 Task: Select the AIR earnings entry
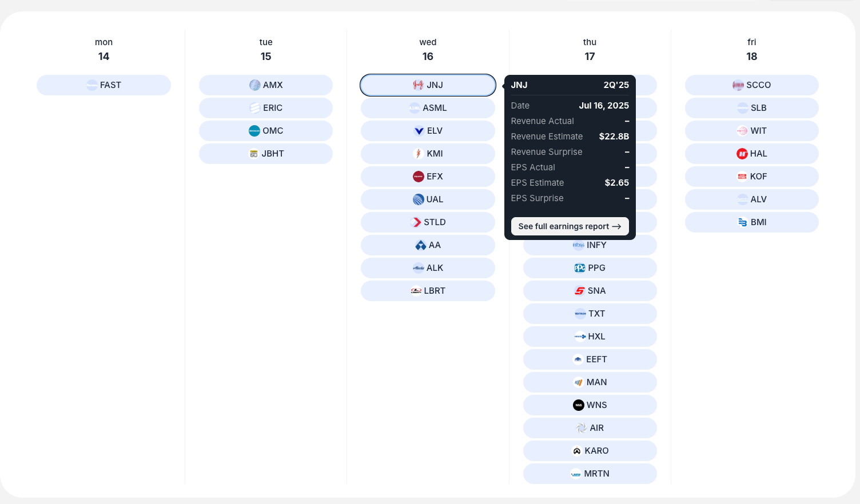pyautogui.click(x=590, y=428)
